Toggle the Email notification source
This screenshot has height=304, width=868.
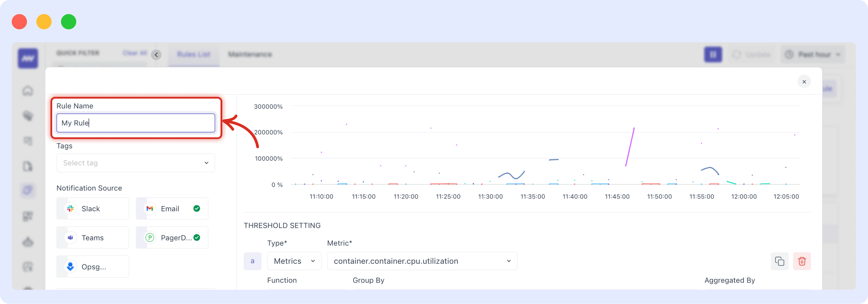(x=172, y=209)
